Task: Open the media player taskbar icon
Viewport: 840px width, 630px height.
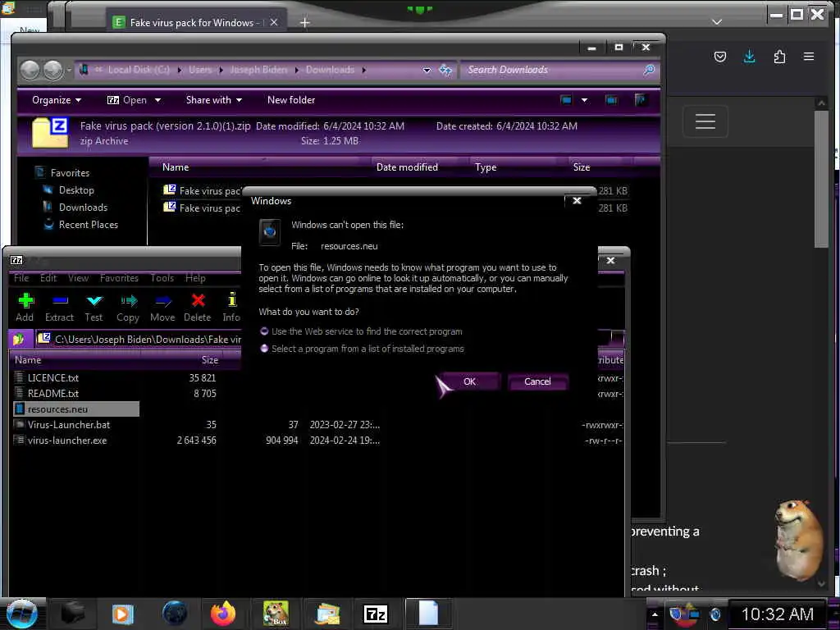Action: click(122, 614)
